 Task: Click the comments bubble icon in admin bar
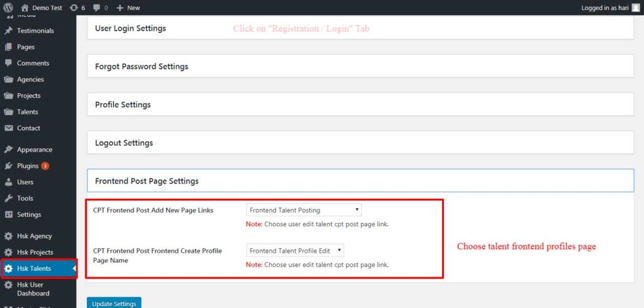(x=96, y=8)
